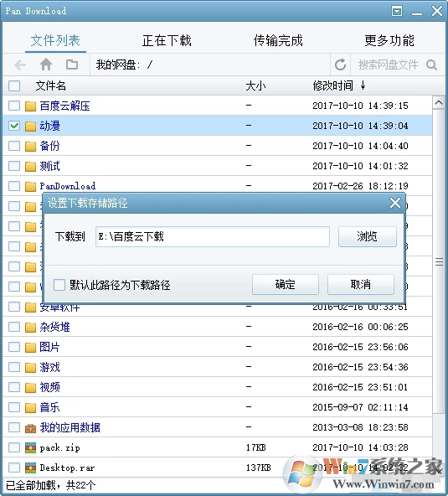Switch to the 正在下载 tab

[x=167, y=40]
